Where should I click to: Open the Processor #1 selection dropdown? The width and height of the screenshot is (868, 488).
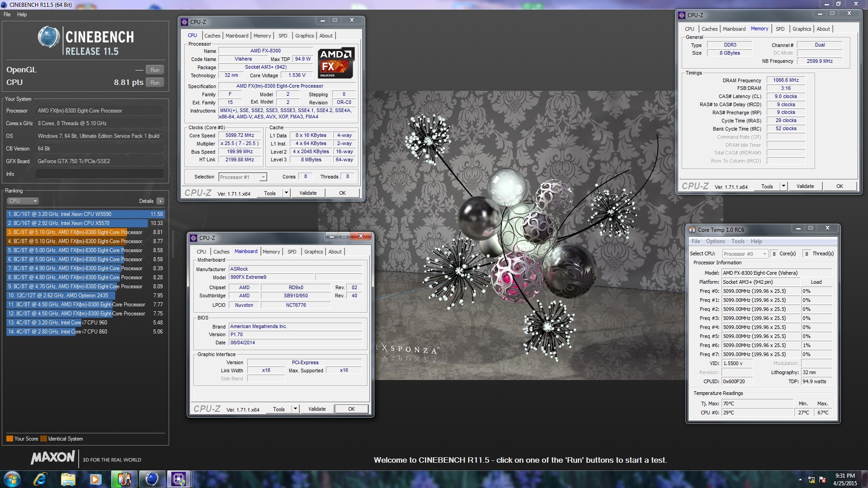243,177
